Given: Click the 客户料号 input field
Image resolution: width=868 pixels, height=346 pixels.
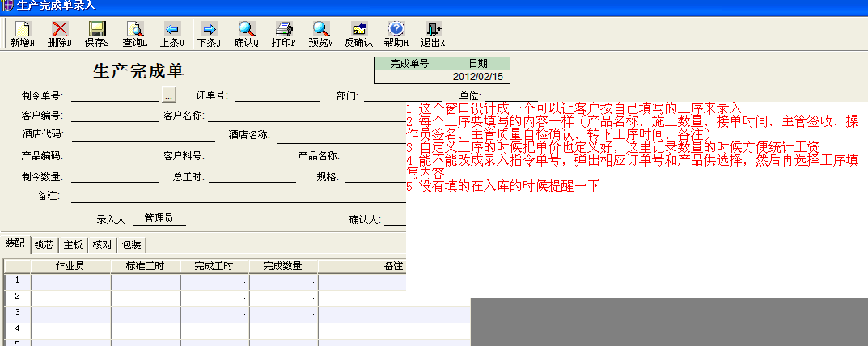Looking at the screenshot, I should 252,156.
